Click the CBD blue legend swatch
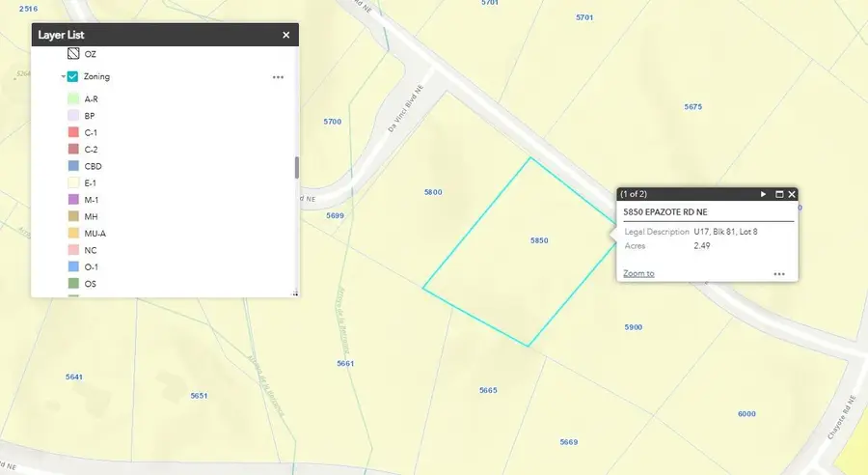Image resolution: width=868 pixels, height=475 pixels. pos(72,166)
